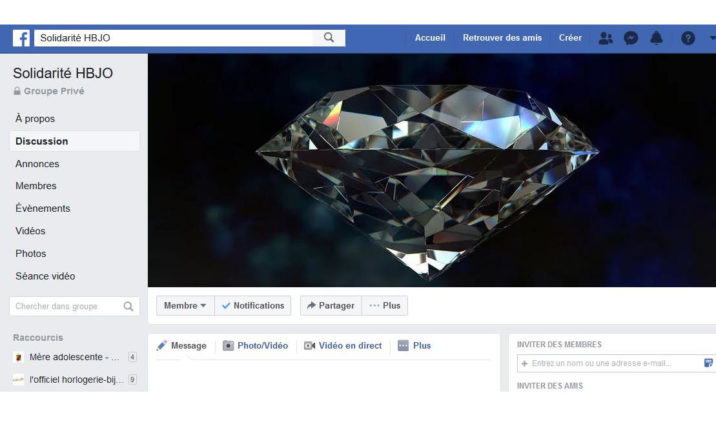
Task: Open the Évènements section
Action: [43, 208]
